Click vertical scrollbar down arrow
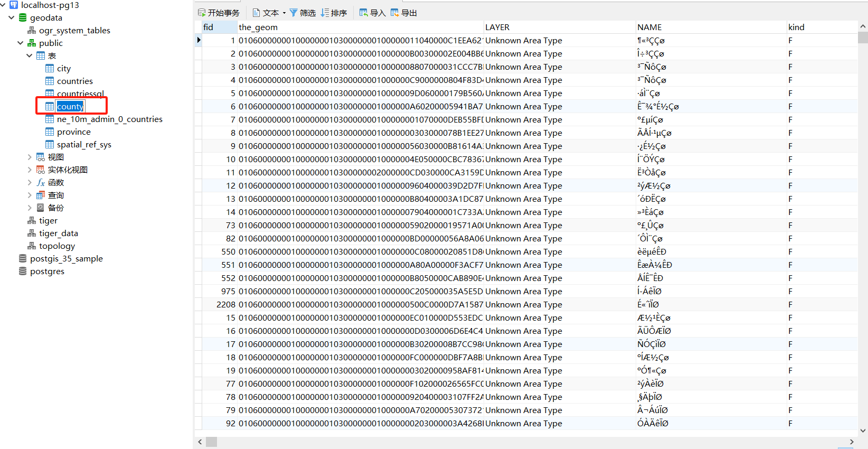The width and height of the screenshot is (868, 449). pyautogui.click(x=863, y=431)
